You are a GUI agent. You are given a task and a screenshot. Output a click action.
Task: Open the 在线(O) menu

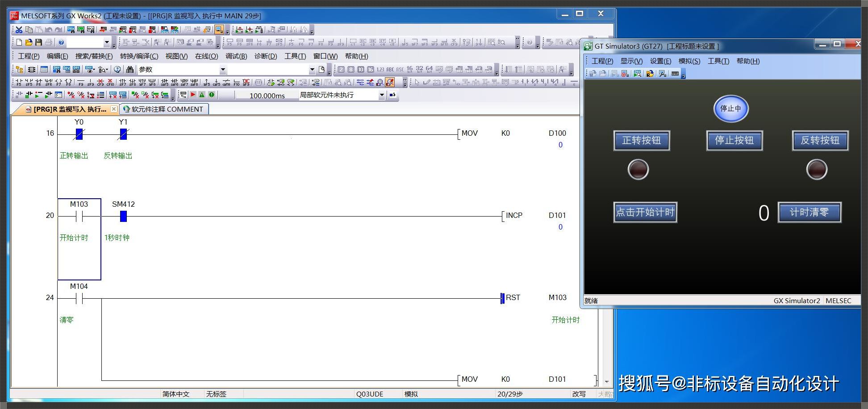(x=206, y=56)
